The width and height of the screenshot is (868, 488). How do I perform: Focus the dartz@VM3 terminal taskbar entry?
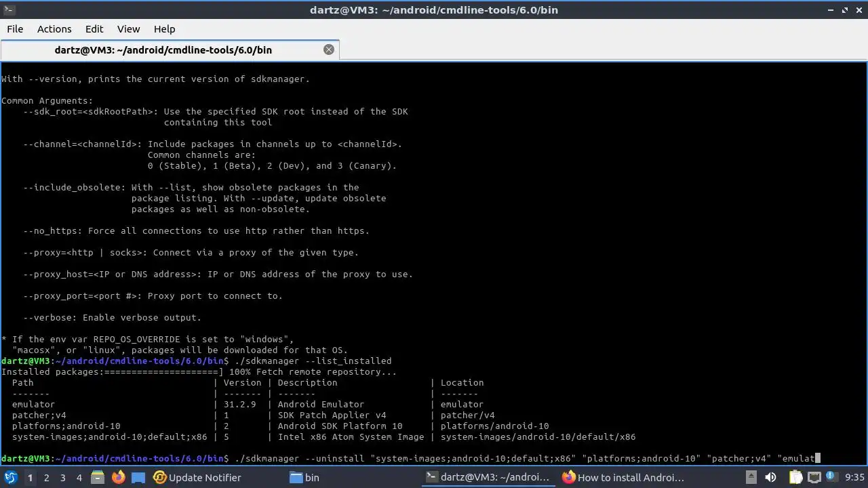pos(488,478)
